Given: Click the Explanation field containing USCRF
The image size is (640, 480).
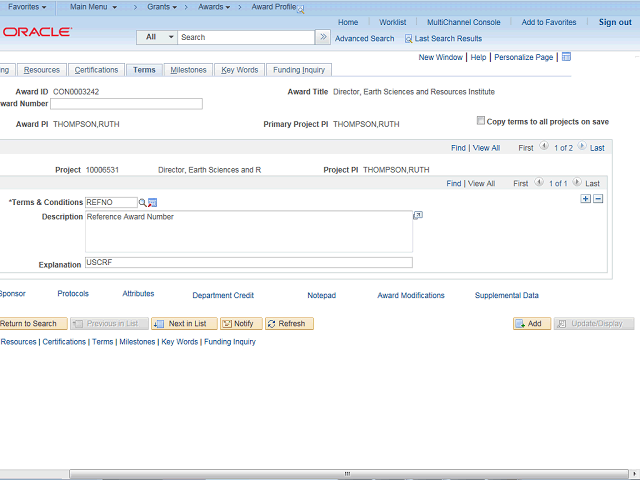Looking at the screenshot, I should (249, 262).
